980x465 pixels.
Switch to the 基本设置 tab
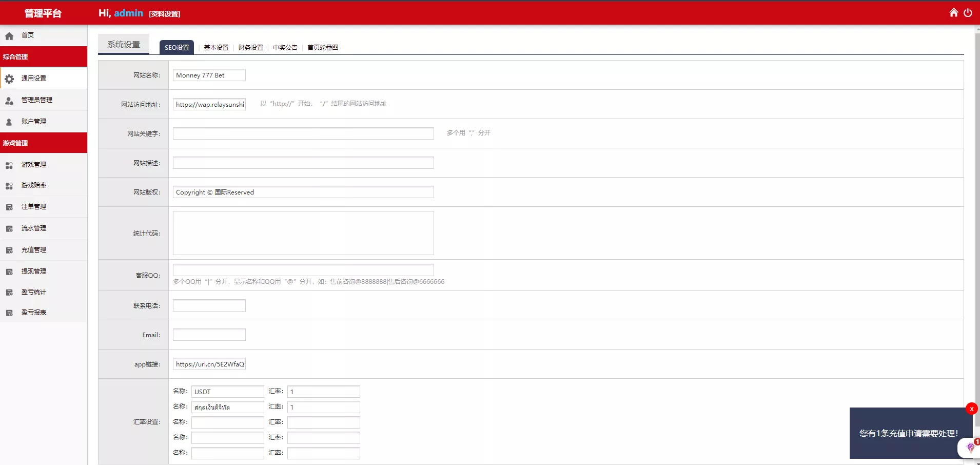click(x=216, y=47)
